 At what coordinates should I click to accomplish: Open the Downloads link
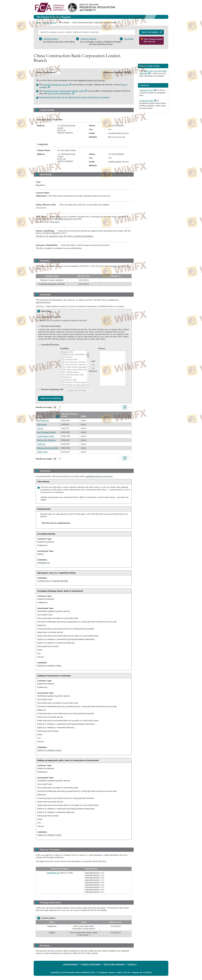pyautogui.click(x=129, y=39)
